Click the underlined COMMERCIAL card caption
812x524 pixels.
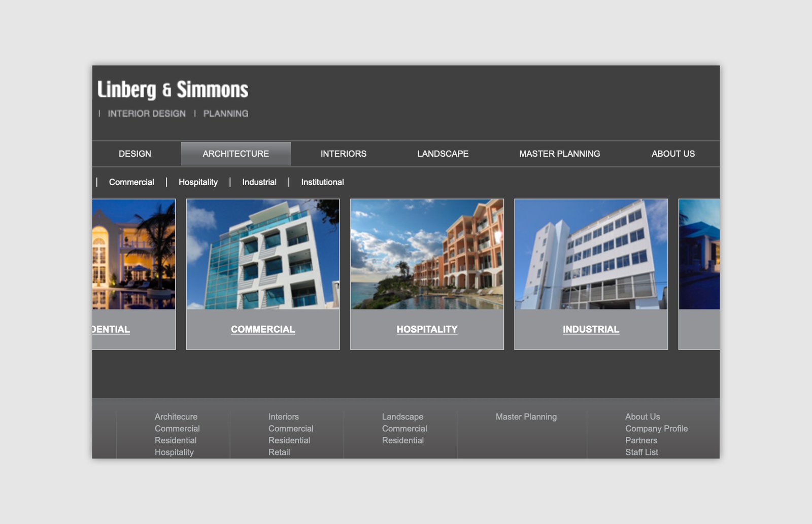263,329
